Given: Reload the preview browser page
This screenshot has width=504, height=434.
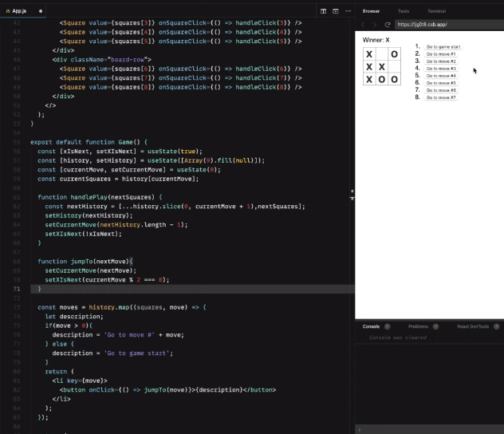Looking at the screenshot, I should click(x=388, y=25).
